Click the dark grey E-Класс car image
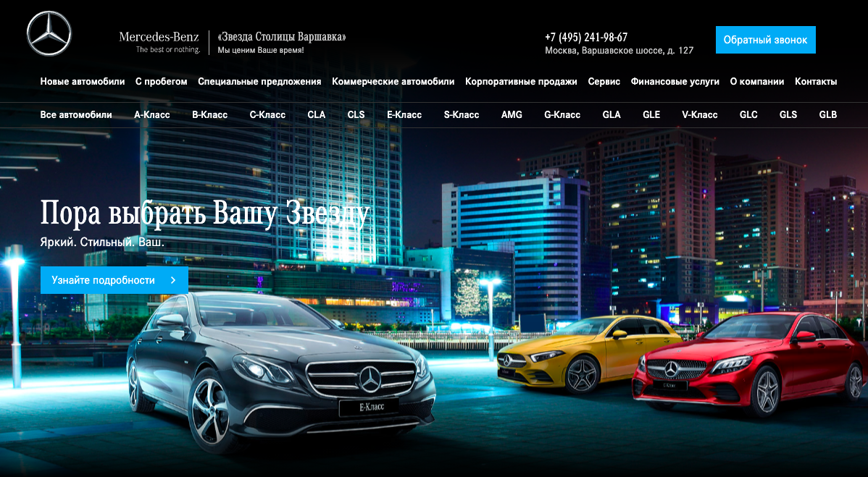Image resolution: width=868 pixels, height=477 pixels. coord(280,373)
